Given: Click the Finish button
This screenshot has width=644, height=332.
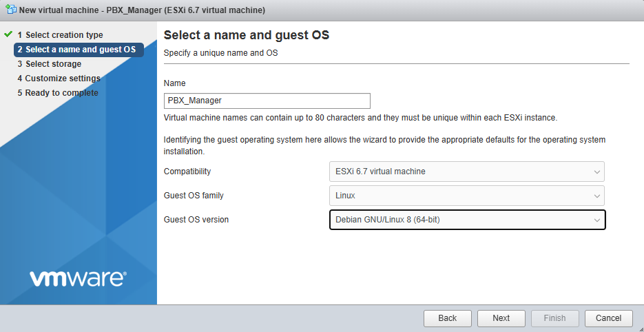Looking at the screenshot, I should tap(554, 318).
